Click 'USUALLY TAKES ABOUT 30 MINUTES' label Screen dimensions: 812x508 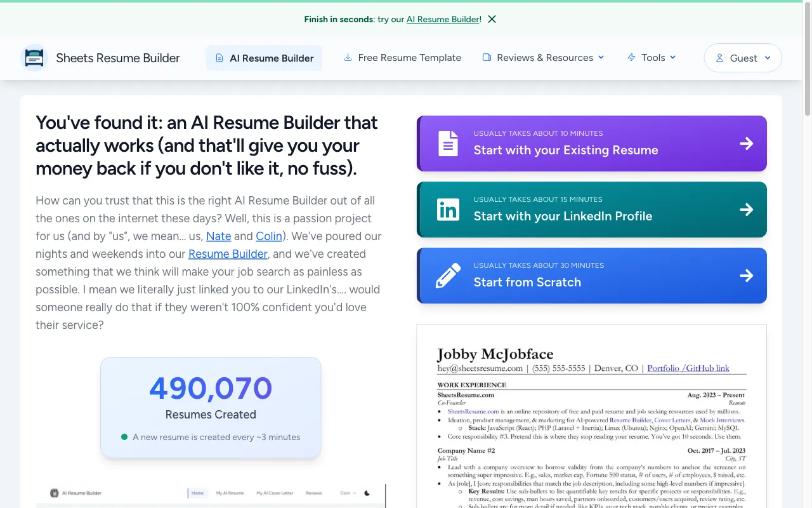click(x=539, y=265)
